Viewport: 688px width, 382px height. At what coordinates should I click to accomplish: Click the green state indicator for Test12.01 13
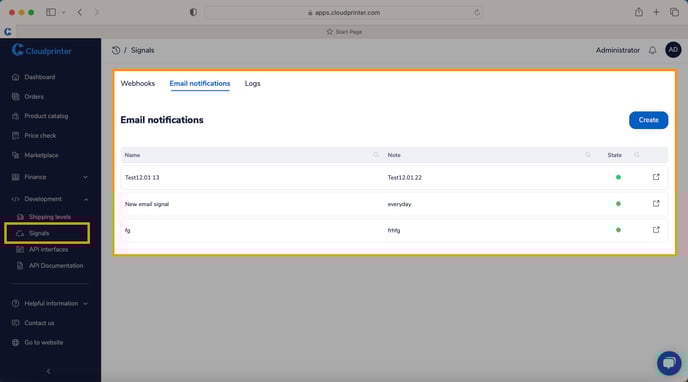(618, 177)
